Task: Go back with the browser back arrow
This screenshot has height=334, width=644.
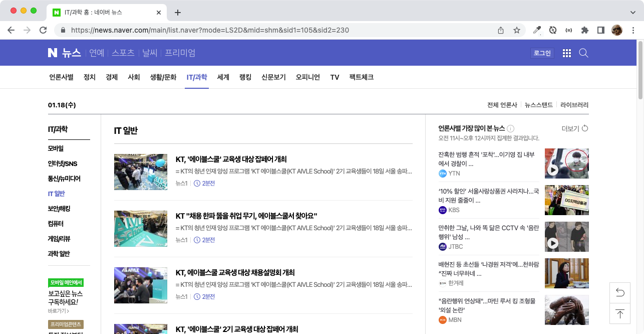Action: click(x=11, y=30)
